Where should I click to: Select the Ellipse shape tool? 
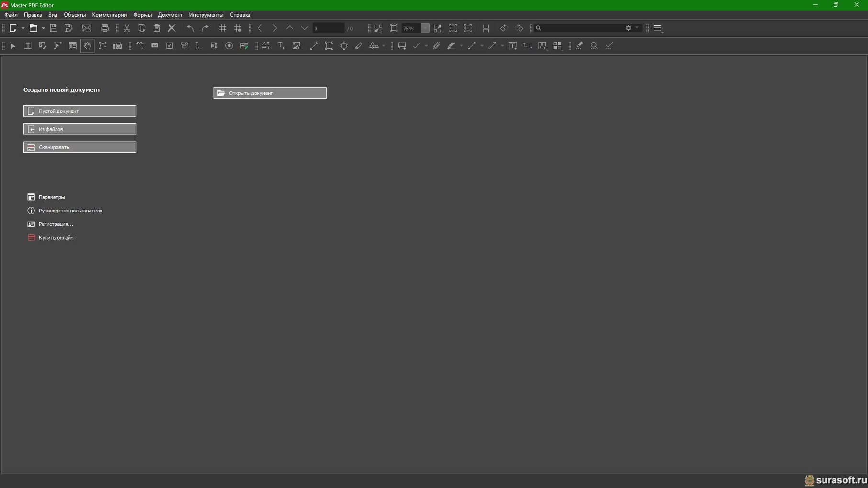click(x=344, y=46)
